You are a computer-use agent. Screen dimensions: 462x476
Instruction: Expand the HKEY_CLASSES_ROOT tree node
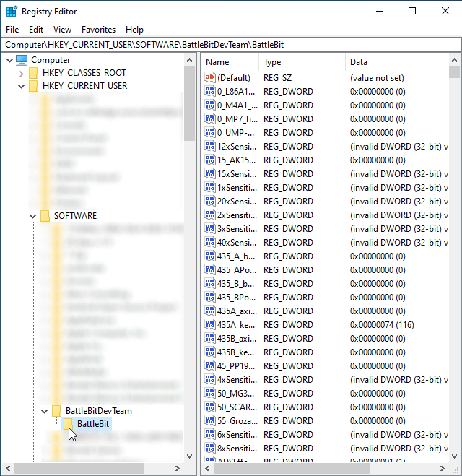click(x=22, y=73)
